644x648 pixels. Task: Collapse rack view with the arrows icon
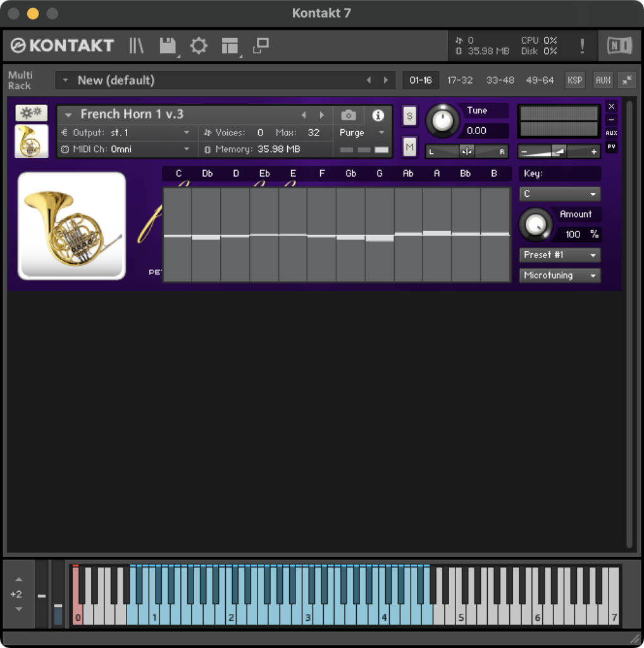627,80
